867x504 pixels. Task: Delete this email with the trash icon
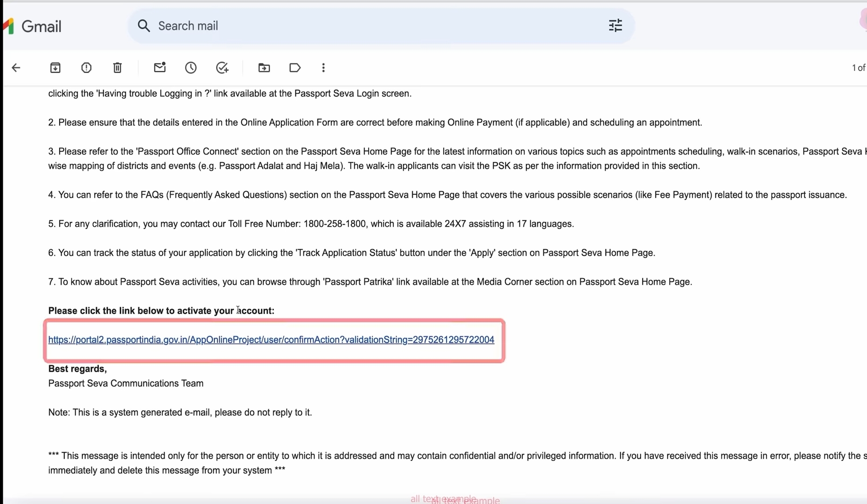118,68
